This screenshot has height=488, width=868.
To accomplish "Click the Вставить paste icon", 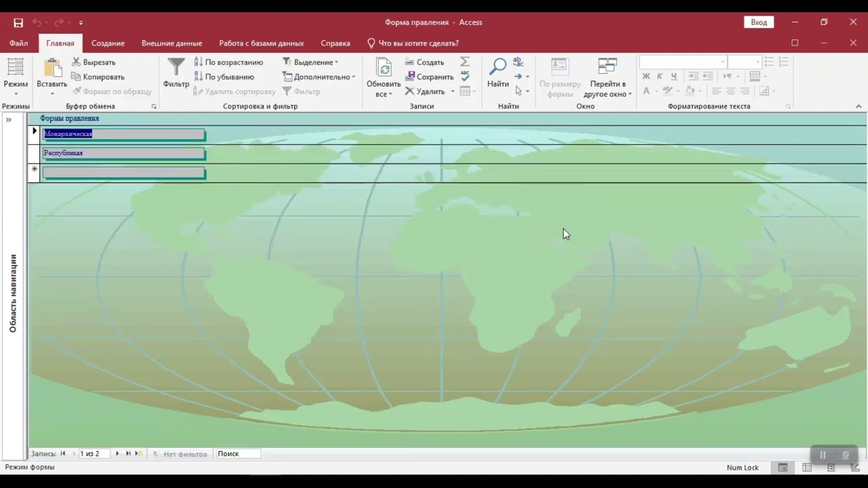I will [x=52, y=68].
